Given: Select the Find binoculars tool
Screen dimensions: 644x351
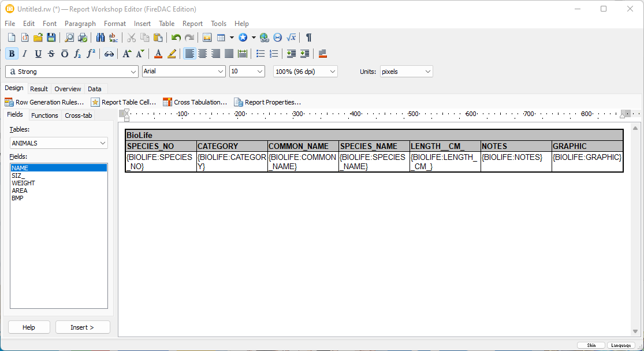Looking at the screenshot, I should 99,37.
